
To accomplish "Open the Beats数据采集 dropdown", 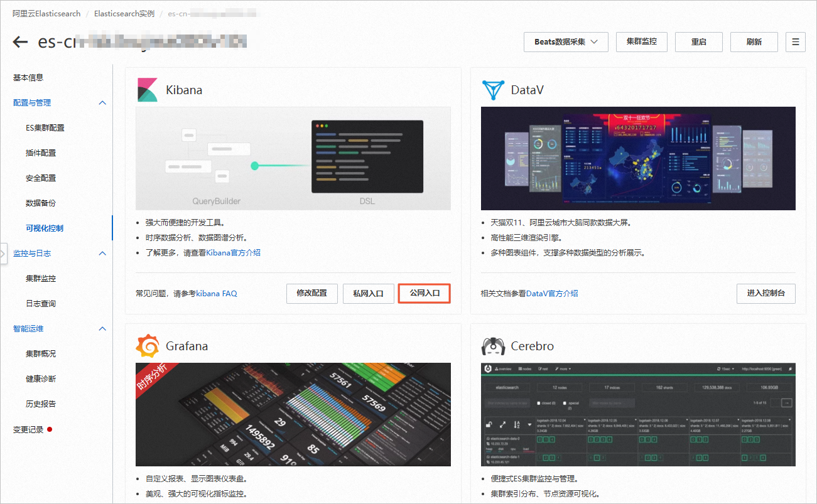I will click(x=566, y=42).
